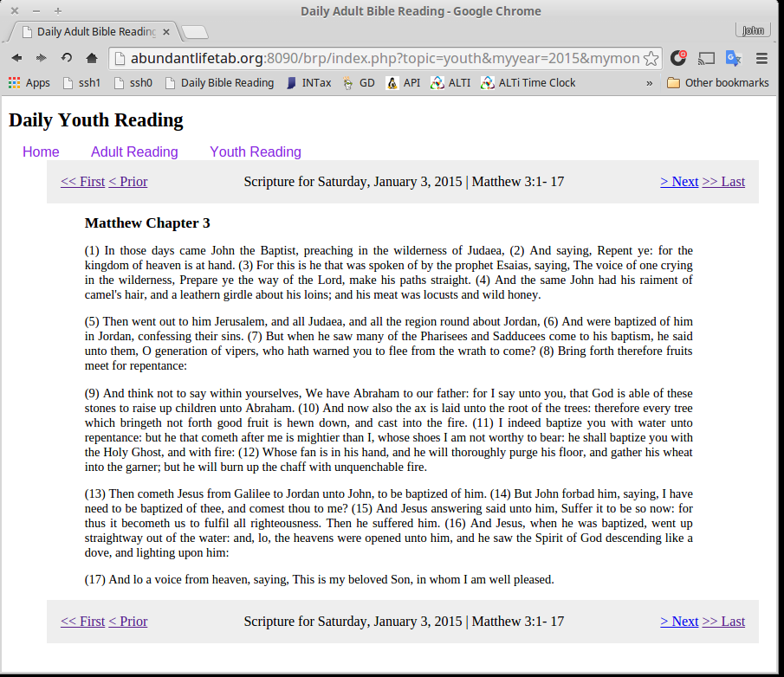Jump to first reading via First link

pos(82,182)
